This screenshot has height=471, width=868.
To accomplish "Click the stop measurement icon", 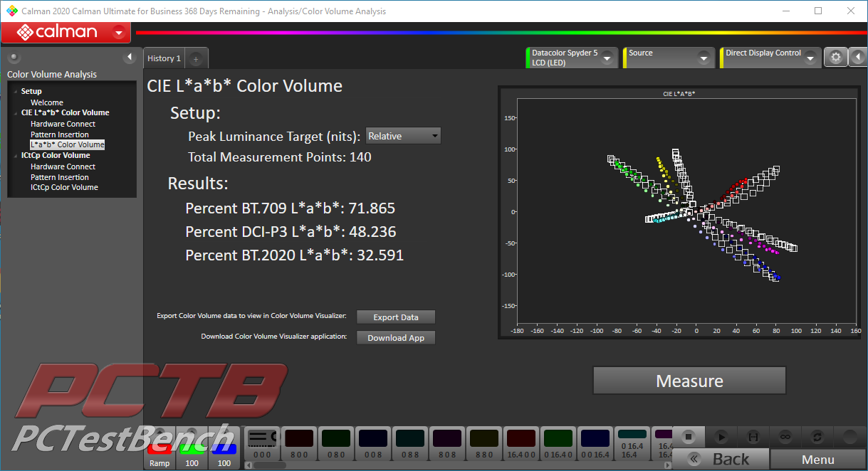I will pos(688,437).
